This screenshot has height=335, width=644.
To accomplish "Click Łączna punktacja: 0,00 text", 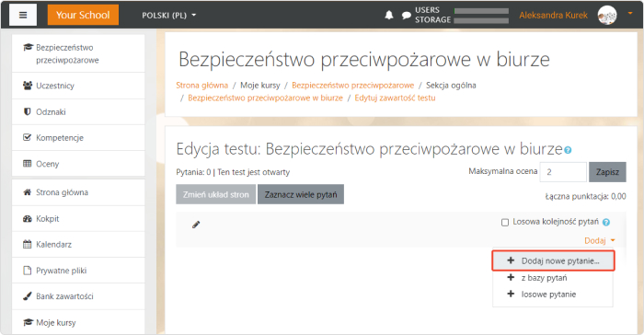I will point(586,196).
